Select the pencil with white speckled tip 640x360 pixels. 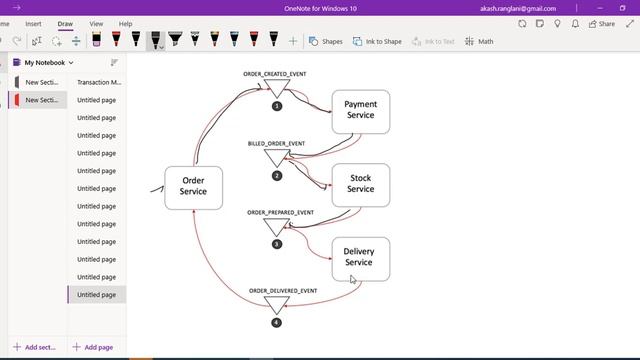point(195,39)
